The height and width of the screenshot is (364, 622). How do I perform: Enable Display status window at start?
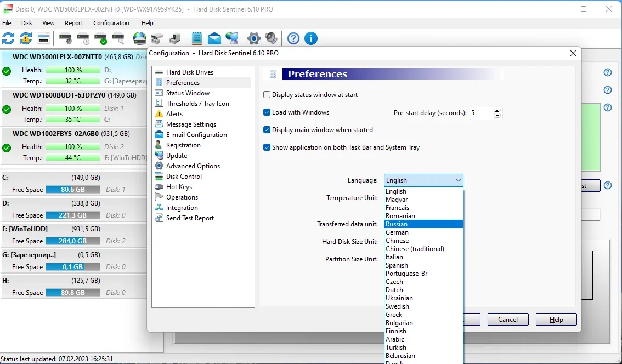(x=267, y=95)
